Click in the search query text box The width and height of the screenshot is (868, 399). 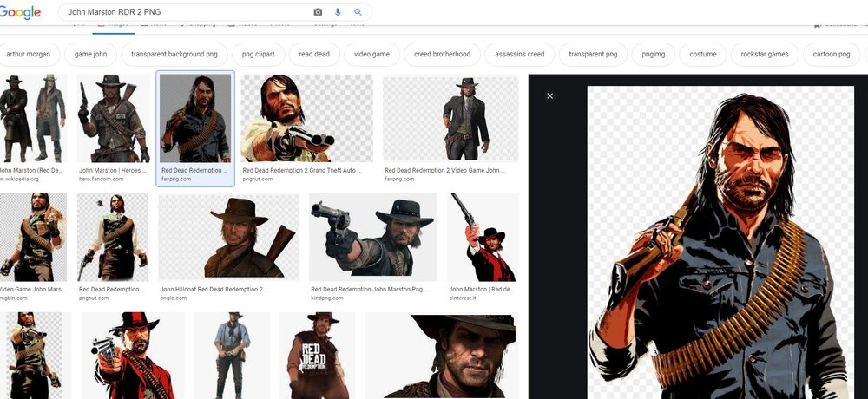click(x=182, y=12)
